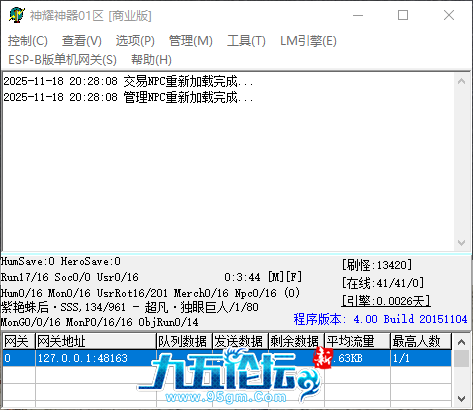The image size is (473, 410).
Task: Click the 网关地址 column header
Action: coord(96,341)
